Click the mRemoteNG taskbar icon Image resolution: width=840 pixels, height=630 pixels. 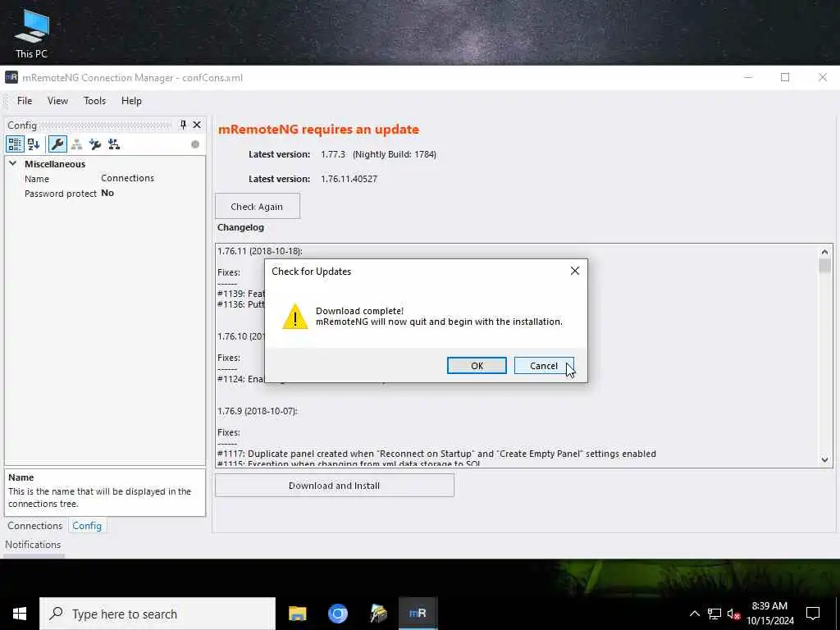click(418, 614)
